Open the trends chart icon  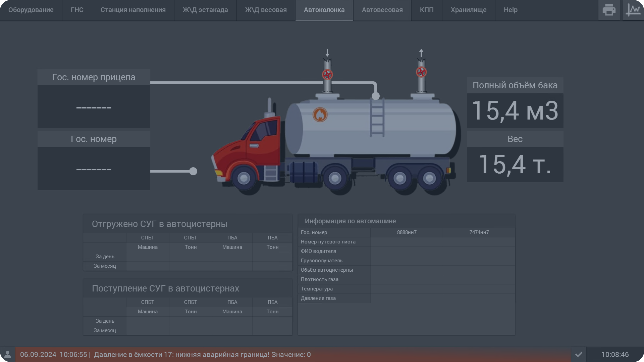click(633, 10)
